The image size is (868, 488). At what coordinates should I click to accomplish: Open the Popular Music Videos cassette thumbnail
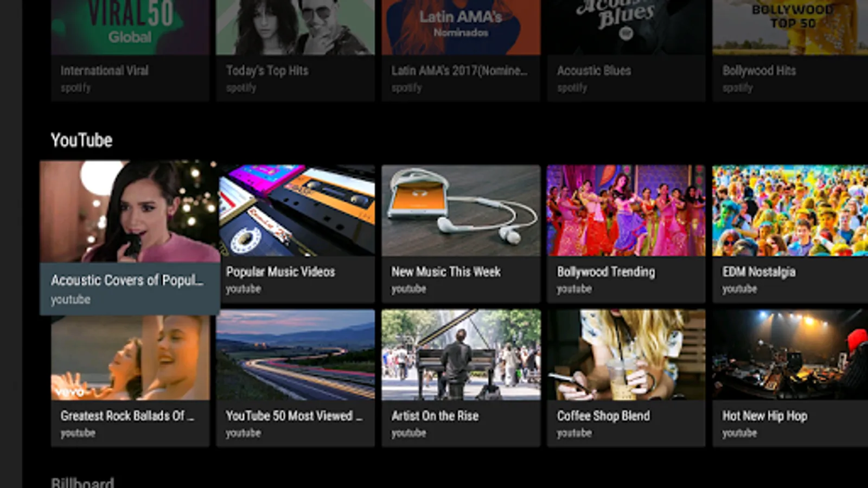[296, 210]
